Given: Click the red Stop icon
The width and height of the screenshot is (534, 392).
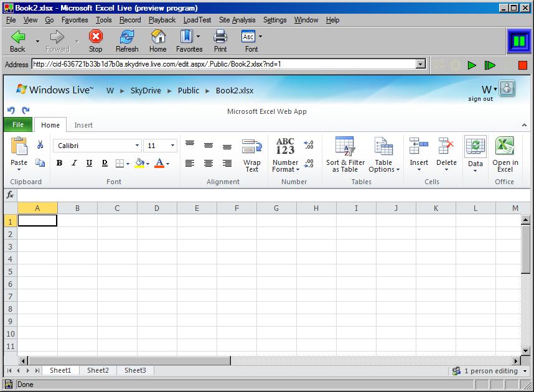Looking at the screenshot, I should click(96, 37).
